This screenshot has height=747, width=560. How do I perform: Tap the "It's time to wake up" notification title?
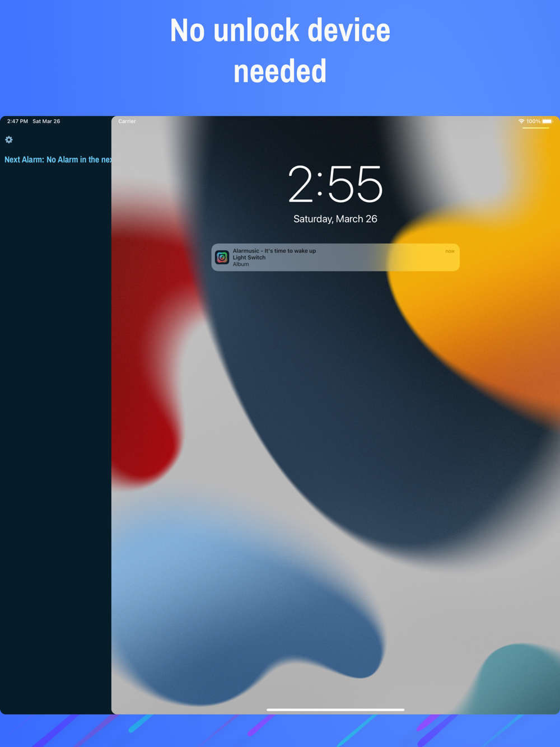pos(290,251)
